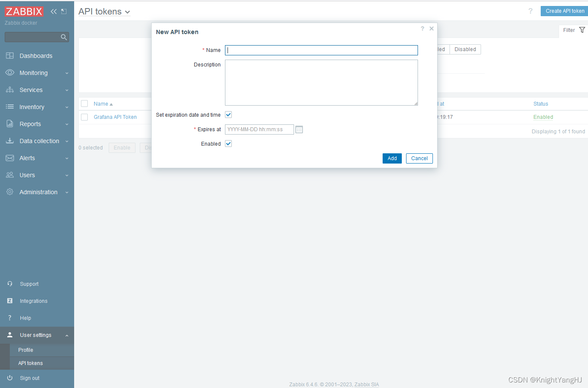Click the sidebar search magnifier icon
588x388 pixels.
coord(64,37)
